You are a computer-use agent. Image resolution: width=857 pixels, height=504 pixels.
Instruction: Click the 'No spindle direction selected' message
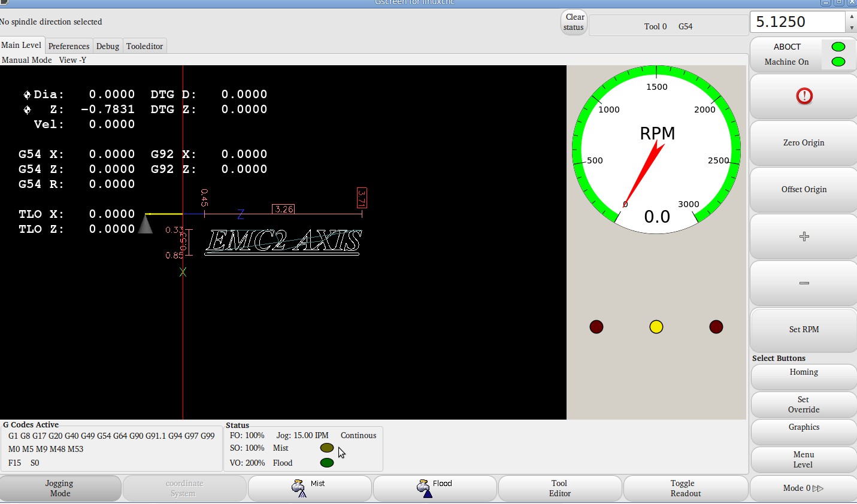pyautogui.click(x=51, y=22)
